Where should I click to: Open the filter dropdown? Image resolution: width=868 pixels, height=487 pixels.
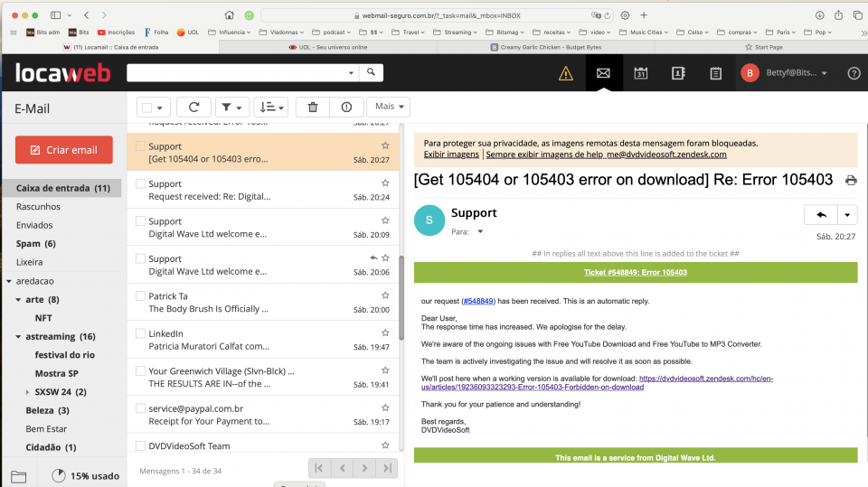pos(231,107)
